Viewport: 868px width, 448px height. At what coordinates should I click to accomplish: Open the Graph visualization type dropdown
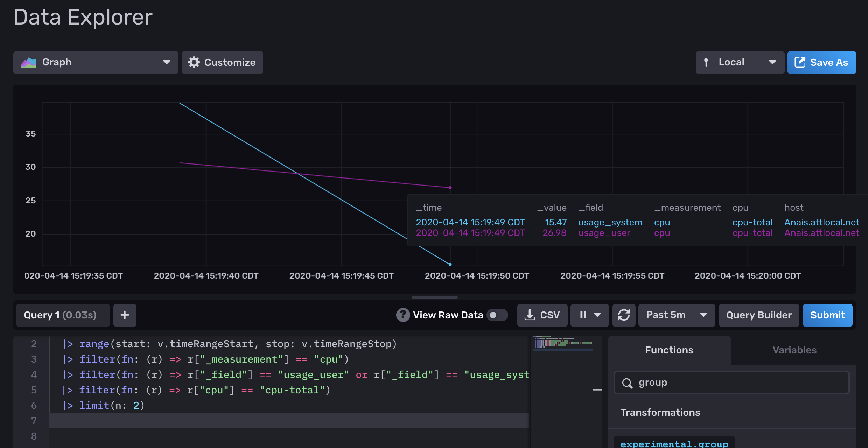(96, 62)
